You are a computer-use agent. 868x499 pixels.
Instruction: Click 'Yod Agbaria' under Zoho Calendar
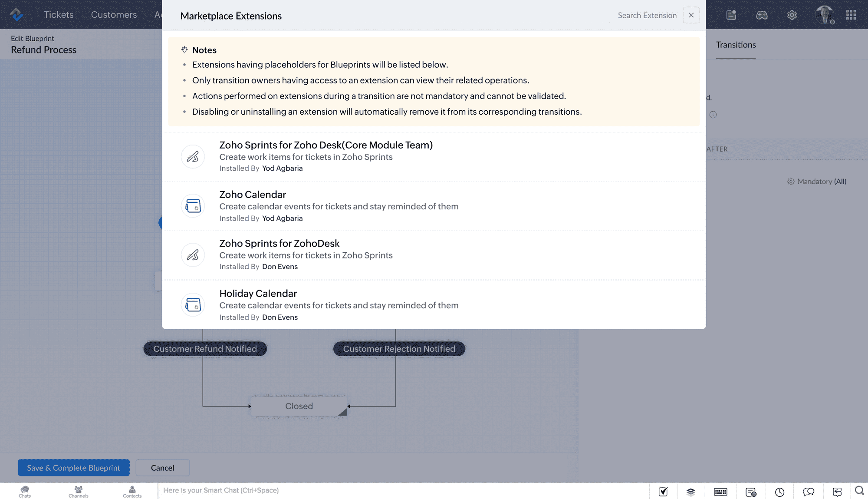[x=282, y=218]
